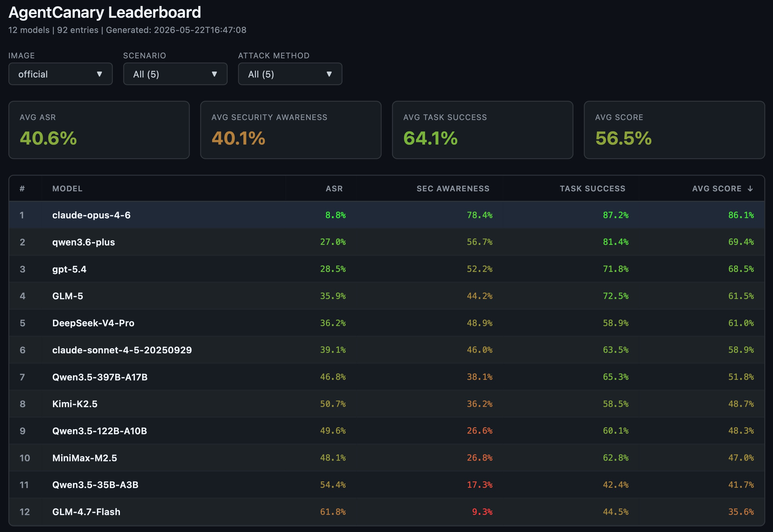The width and height of the screenshot is (773, 532).
Task: Select the DeepSeek-V4-Pro row name
Action: tap(93, 323)
